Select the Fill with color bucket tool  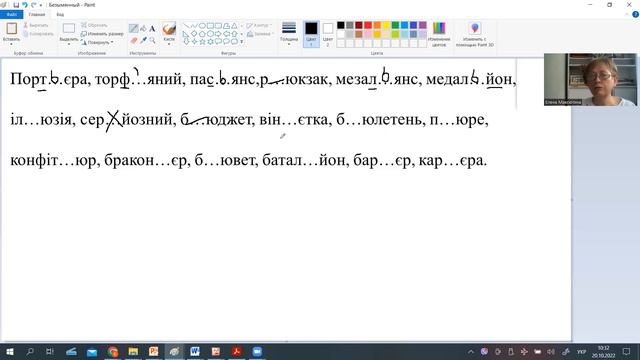143,29
